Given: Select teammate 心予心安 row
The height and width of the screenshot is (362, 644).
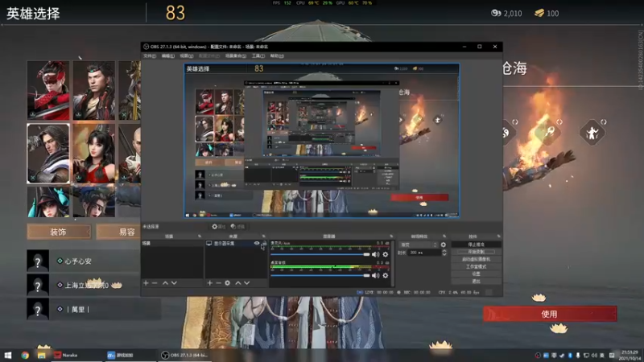Looking at the screenshot, I should coord(84,261).
